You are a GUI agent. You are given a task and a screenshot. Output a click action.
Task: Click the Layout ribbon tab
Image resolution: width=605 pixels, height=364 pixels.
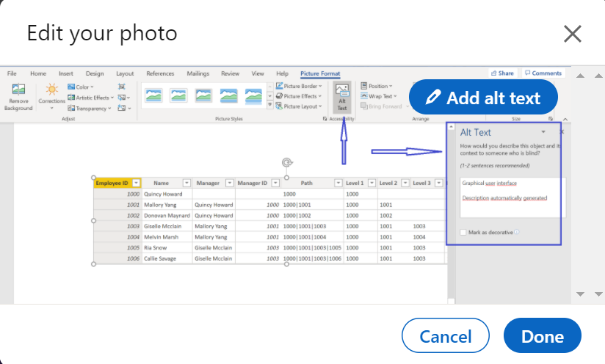click(125, 73)
